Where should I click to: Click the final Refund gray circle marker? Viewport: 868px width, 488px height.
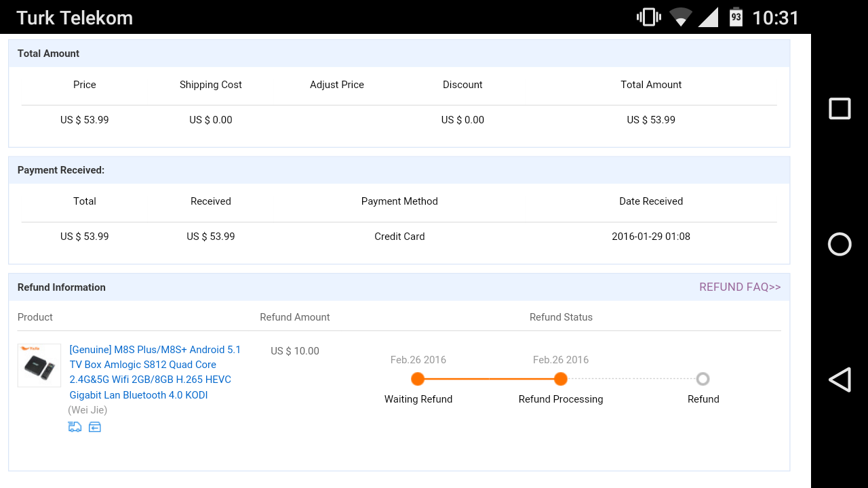pos(703,379)
